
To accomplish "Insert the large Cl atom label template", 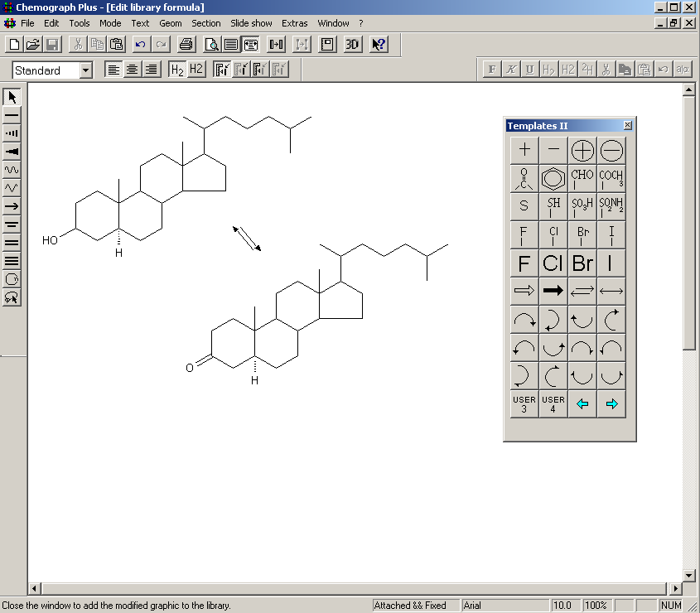I will pos(553,263).
